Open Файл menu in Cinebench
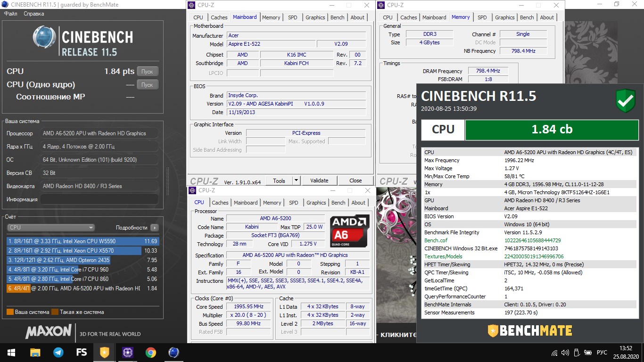The width and height of the screenshot is (644, 362). pos(11,14)
